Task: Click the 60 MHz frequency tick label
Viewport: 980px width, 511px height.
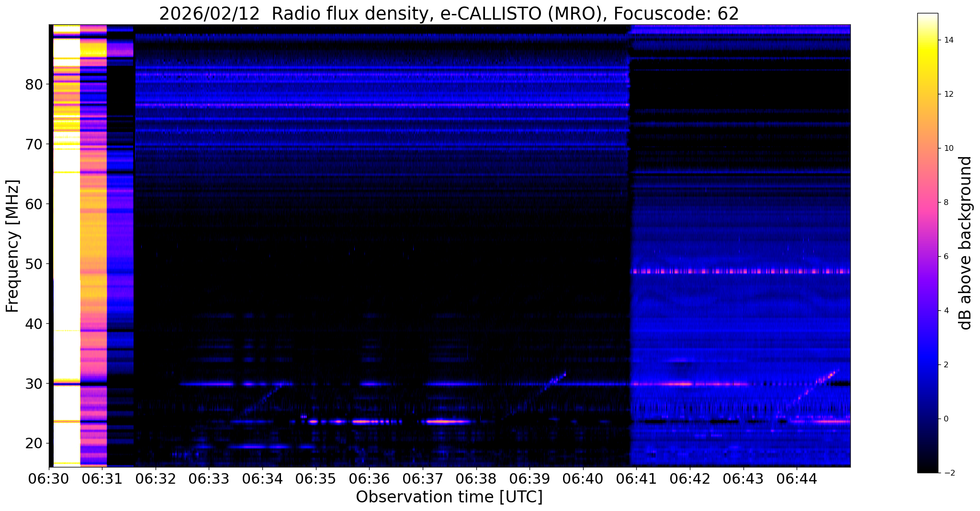Action: pyautogui.click(x=34, y=204)
